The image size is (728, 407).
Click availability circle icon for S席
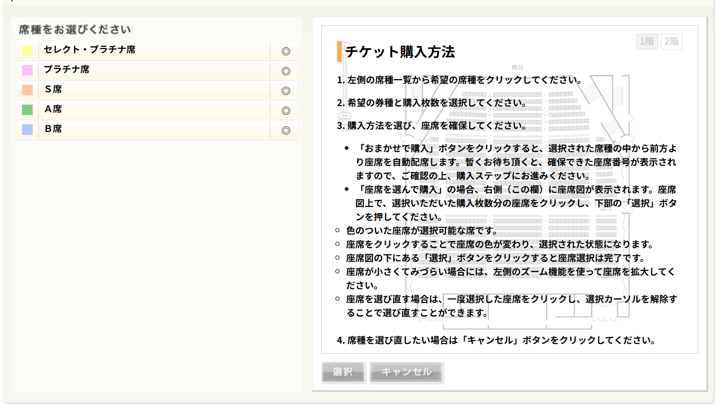pyautogui.click(x=285, y=91)
